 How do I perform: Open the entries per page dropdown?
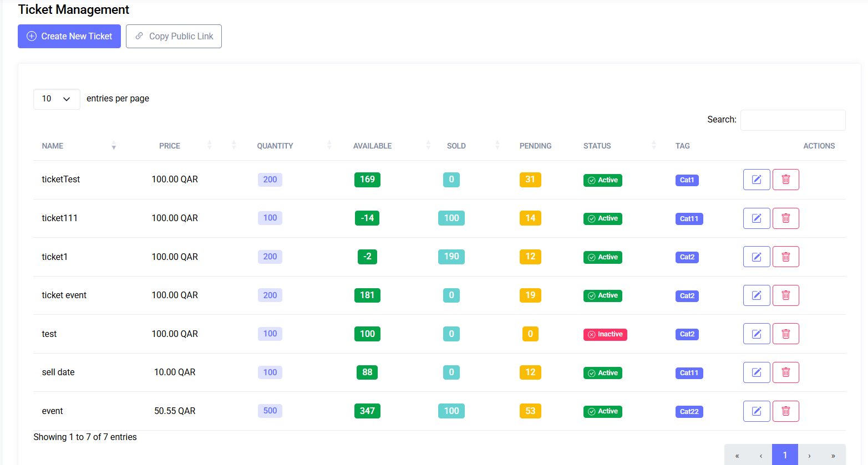57,99
